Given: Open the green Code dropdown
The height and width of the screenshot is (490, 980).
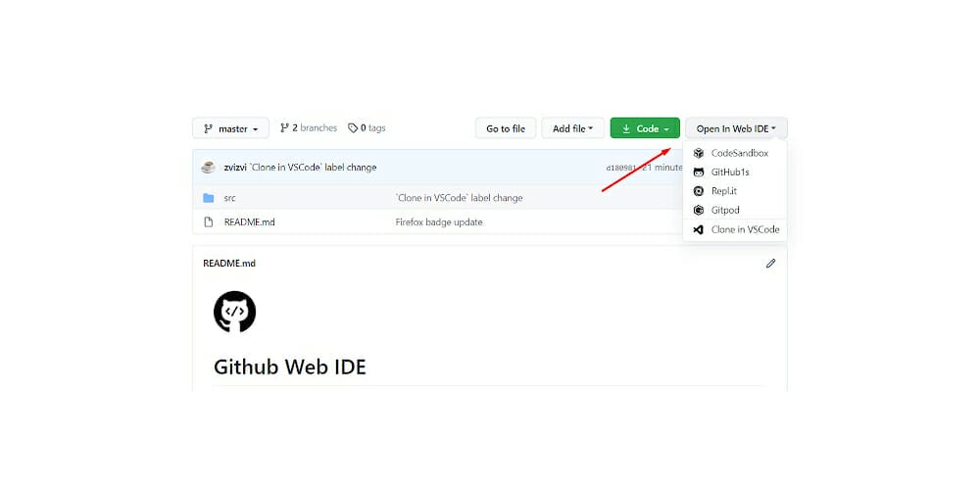Looking at the screenshot, I should click(645, 128).
